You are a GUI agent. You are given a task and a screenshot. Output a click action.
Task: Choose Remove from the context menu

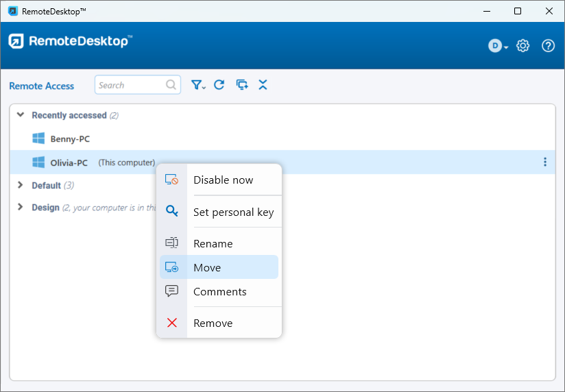tap(213, 323)
